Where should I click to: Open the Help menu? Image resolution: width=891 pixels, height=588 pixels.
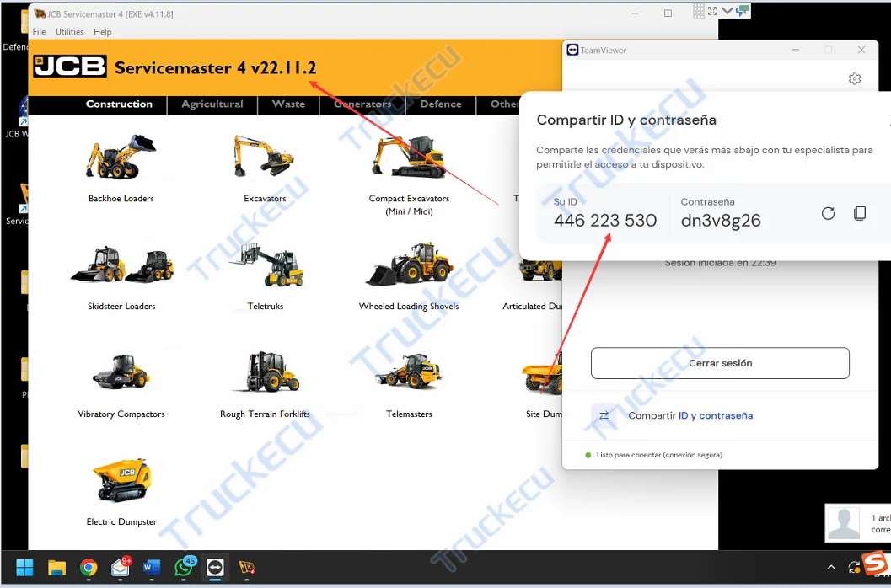[102, 32]
